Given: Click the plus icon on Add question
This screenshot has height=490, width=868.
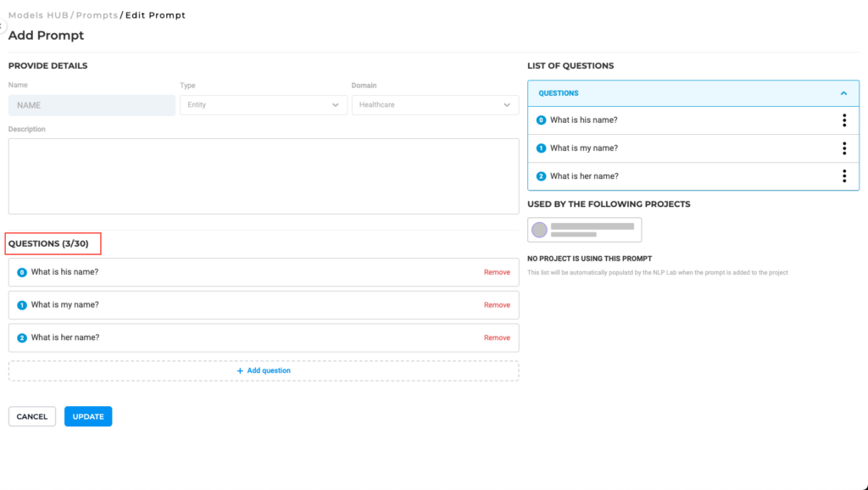Looking at the screenshot, I should pyautogui.click(x=242, y=370).
